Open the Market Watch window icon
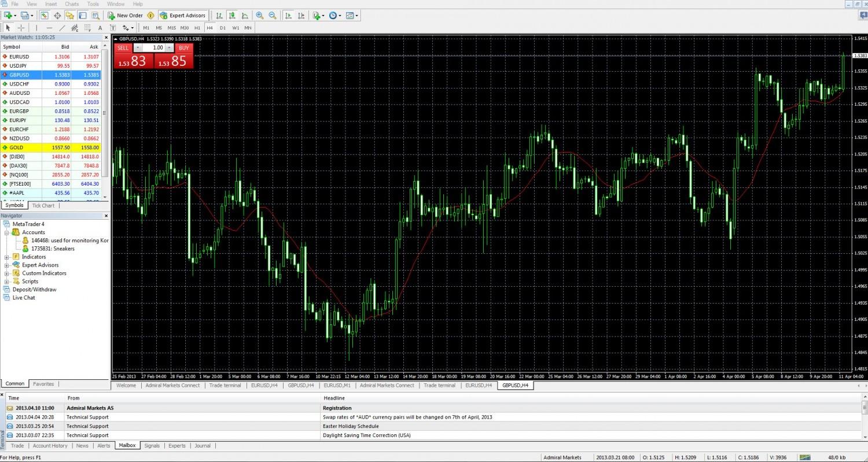The width and height of the screenshot is (868, 462). 44,16
